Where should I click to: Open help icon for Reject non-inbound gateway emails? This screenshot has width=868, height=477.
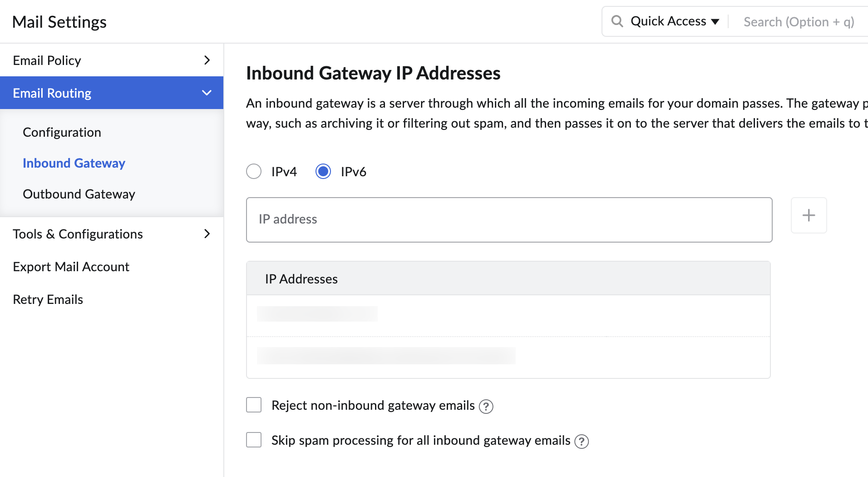pyautogui.click(x=486, y=406)
